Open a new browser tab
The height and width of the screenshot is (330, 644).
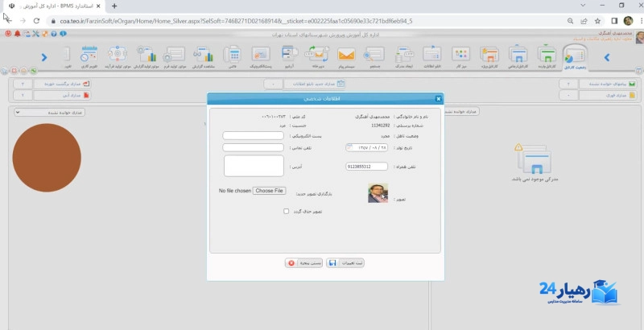click(114, 6)
